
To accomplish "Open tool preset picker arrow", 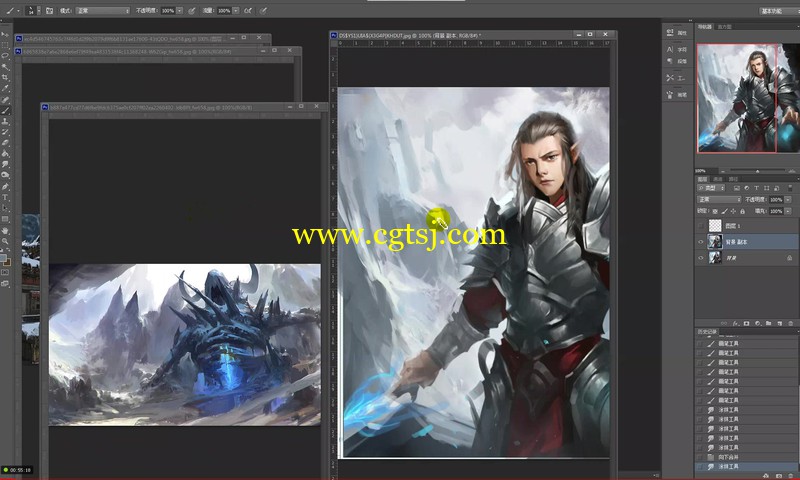I will click(18, 11).
